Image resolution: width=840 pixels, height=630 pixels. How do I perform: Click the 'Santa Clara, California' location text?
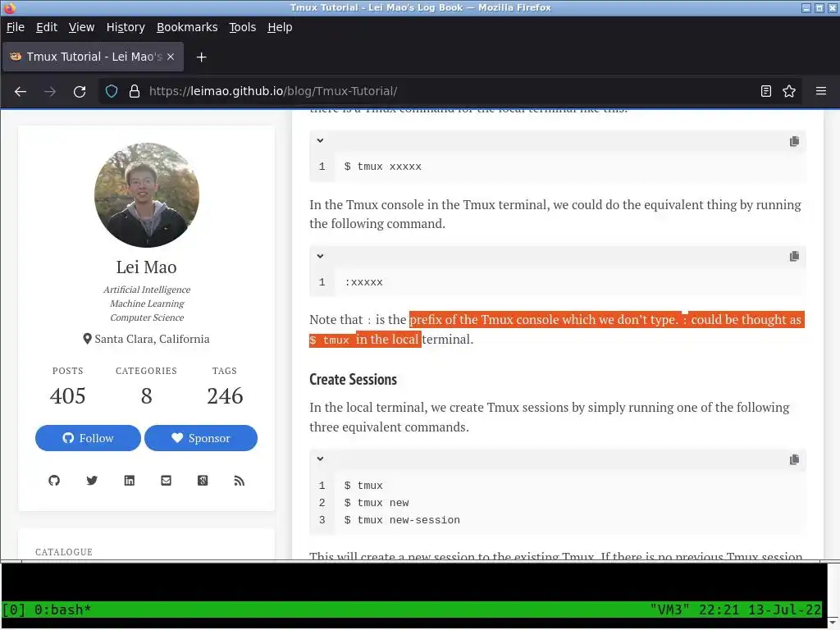click(x=152, y=339)
